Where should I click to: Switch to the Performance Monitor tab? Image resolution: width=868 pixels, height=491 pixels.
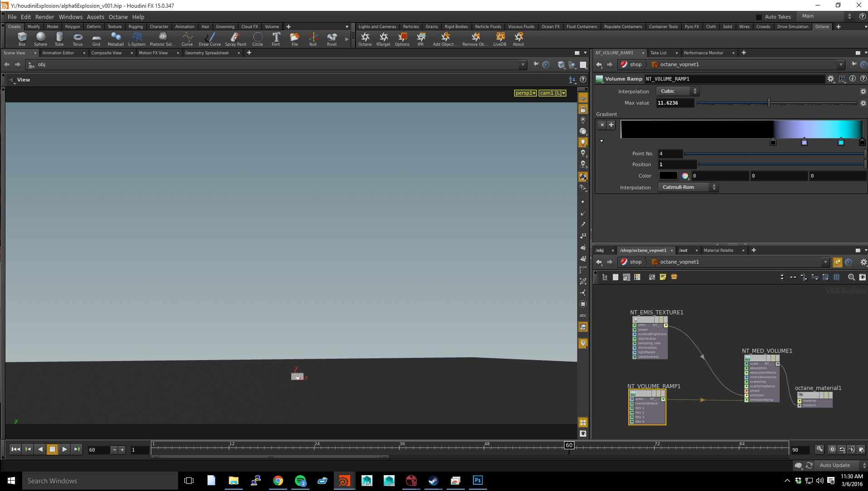(x=704, y=53)
